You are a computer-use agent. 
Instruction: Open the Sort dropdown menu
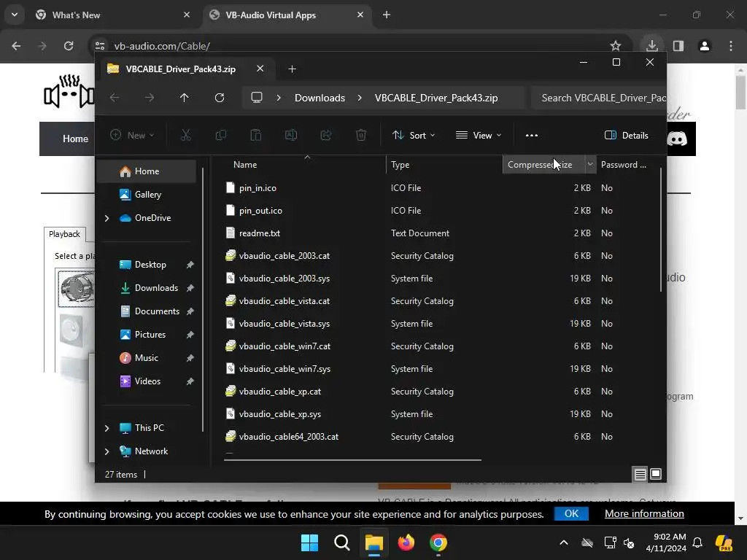coord(414,135)
